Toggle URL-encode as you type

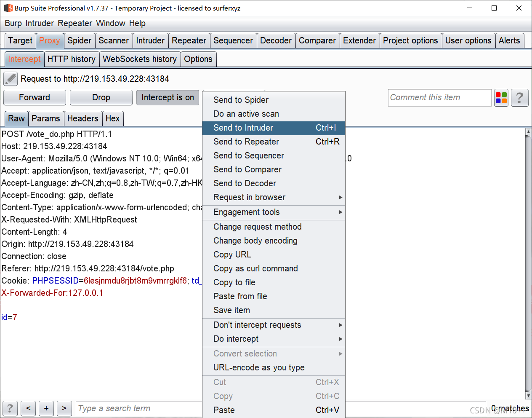[274, 367]
